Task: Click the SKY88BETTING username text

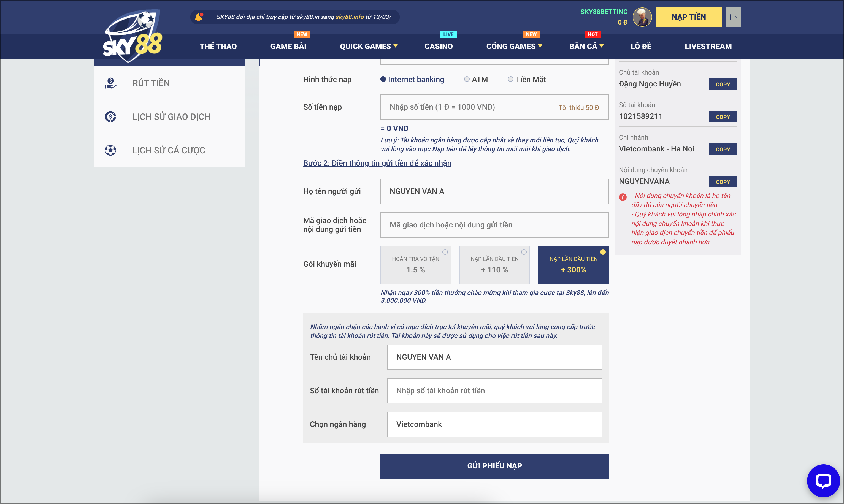Action: (x=604, y=12)
